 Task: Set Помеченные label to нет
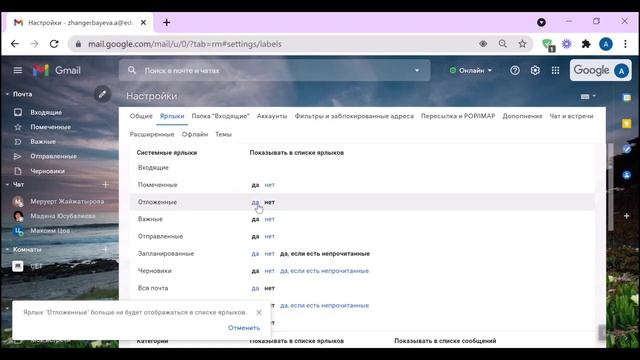coord(269,185)
